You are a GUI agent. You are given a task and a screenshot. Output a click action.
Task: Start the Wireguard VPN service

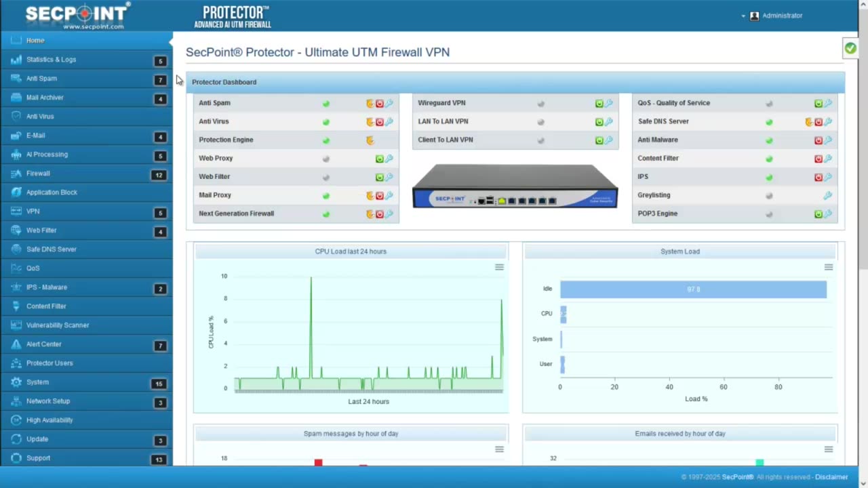(x=599, y=104)
